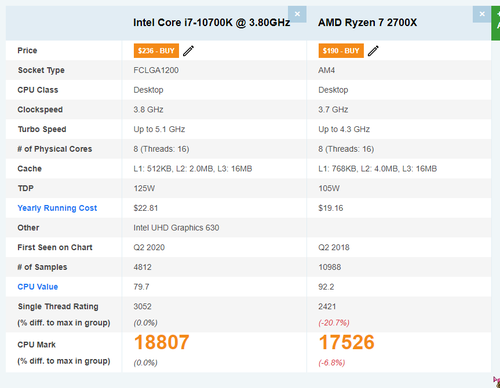
Task: Click the AMD Ryzen 7 2700X heading
Action: 367,23
